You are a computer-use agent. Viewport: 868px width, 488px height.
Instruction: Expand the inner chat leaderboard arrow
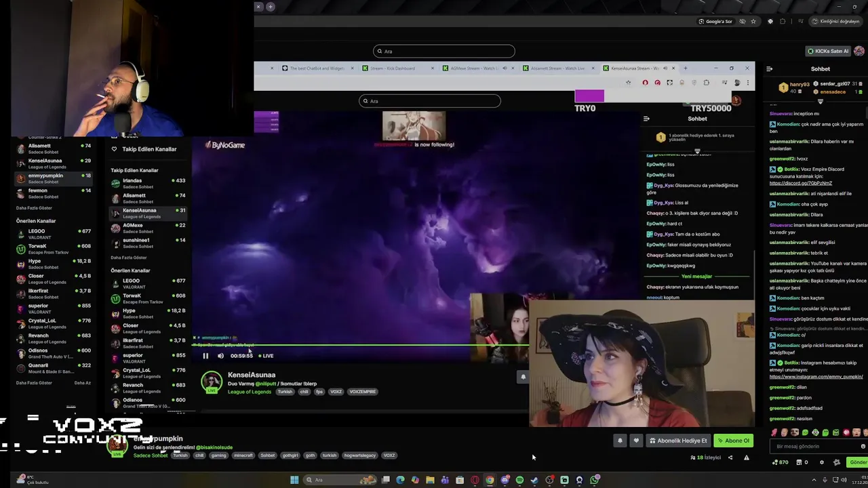pos(697,150)
